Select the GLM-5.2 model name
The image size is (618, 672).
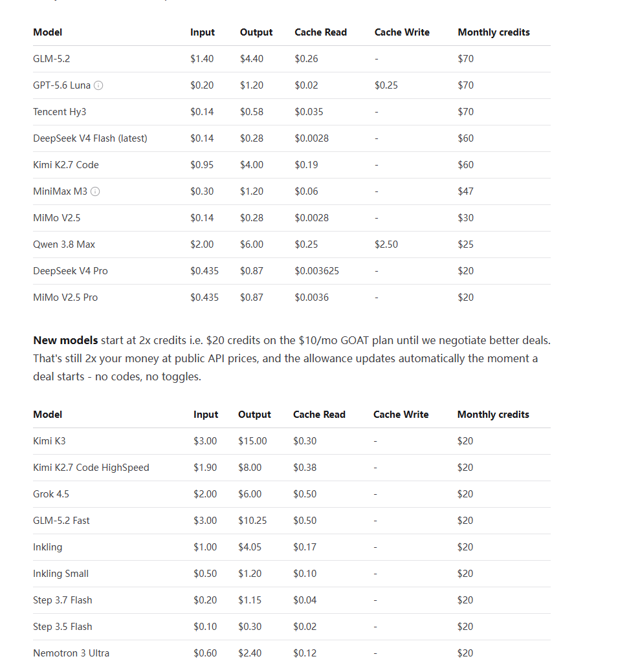tap(52, 59)
